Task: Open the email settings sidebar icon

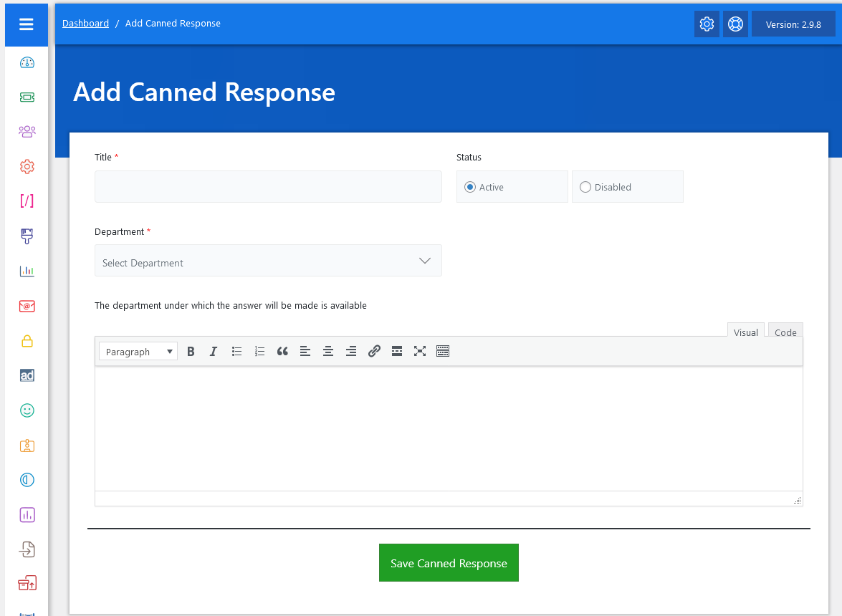Action: (x=27, y=307)
